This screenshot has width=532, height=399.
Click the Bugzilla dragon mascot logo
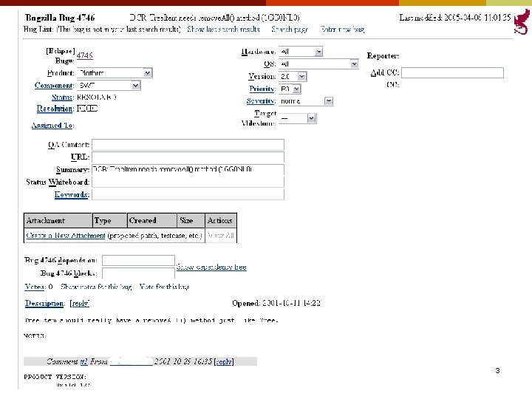pos(522,22)
